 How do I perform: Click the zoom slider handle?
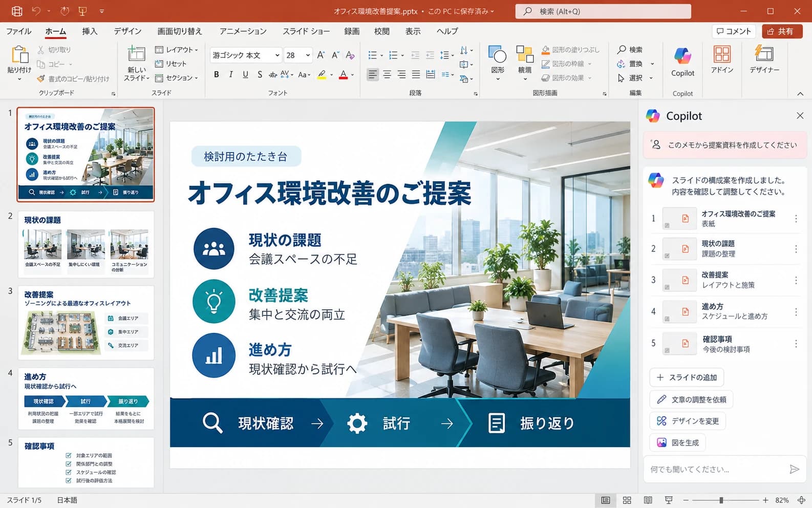pos(721,500)
